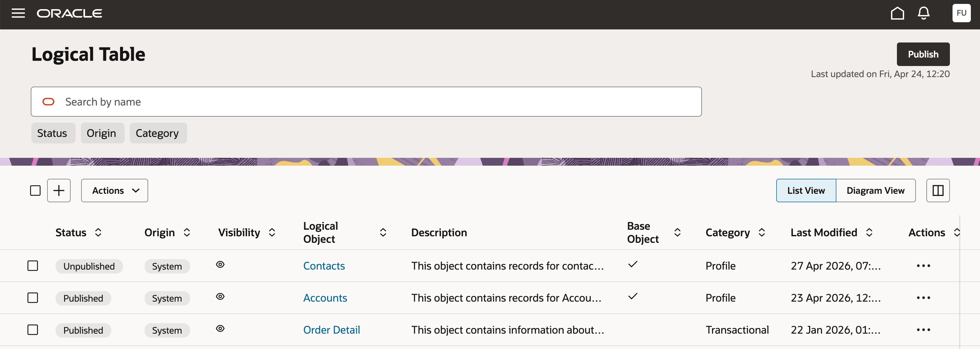980x349 pixels.
Task: Open the column layout panel icon
Action: tap(938, 191)
